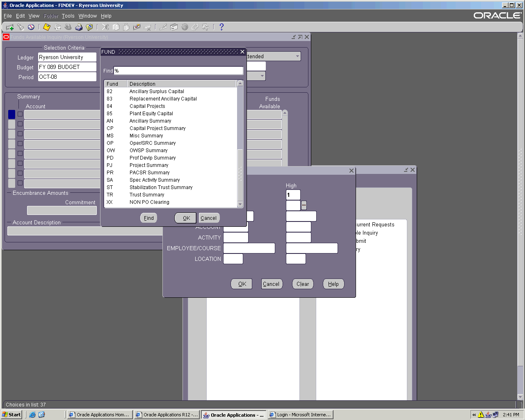Open the dropdown arrow below the 'tended' combo box
This screenshot has width=525, height=420.
tap(262, 76)
